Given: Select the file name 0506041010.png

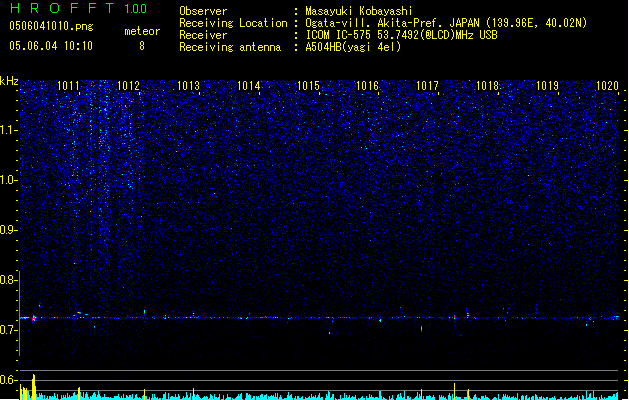Looking at the screenshot, I should (51, 26).
